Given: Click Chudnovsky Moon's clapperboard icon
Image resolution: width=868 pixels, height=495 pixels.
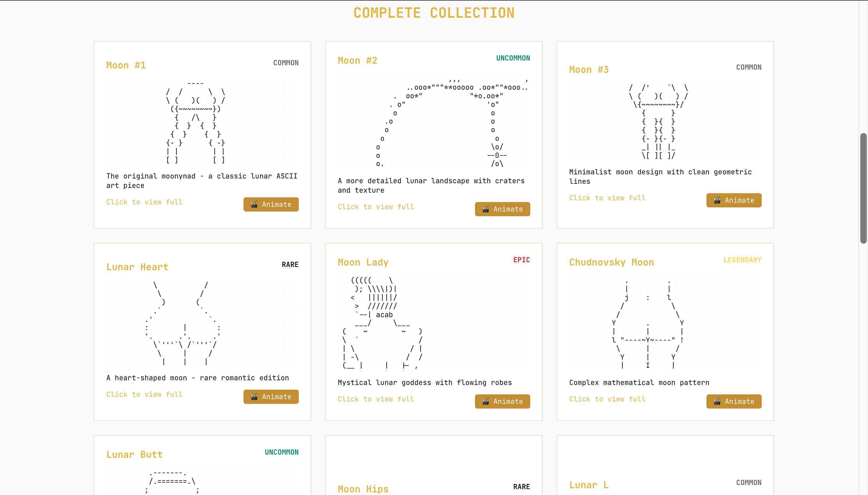Looking at the screenshot, I should [717, 401].
